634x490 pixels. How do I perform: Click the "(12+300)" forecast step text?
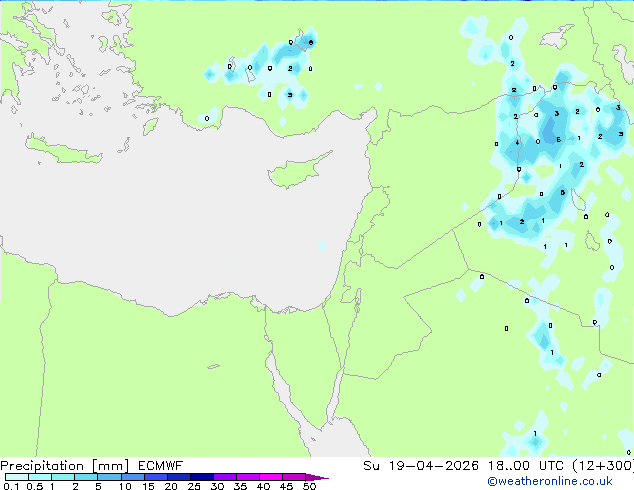click(x=603, y=466)
